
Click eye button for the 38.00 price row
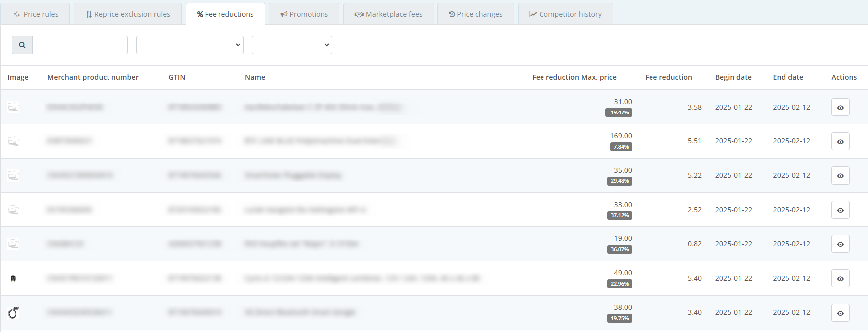coord(840,313)
